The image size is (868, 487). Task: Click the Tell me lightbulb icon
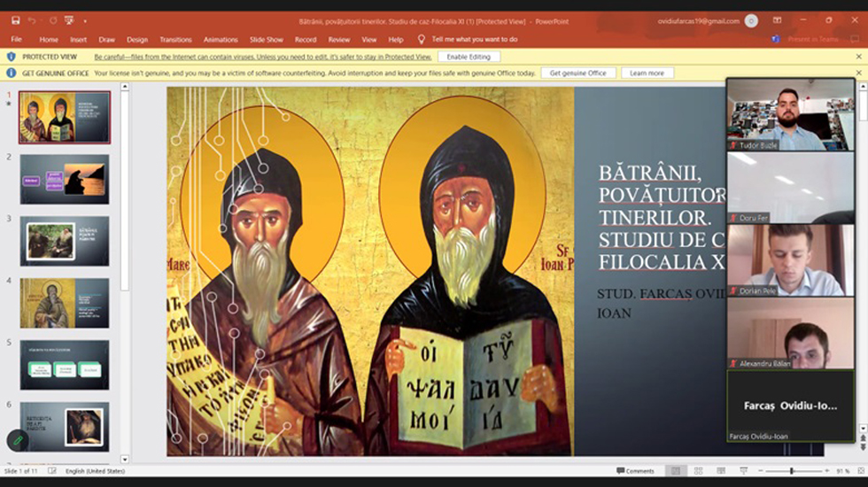[x=422, y=39]
